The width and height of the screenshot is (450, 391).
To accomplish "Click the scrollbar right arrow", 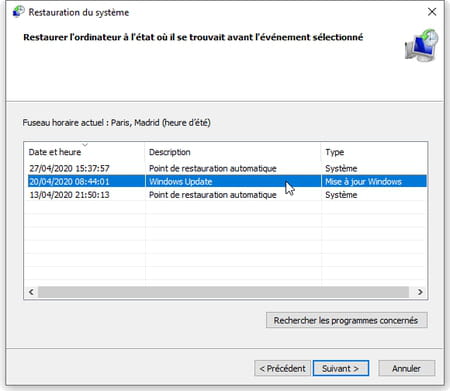I will click(x=420, y=292).
